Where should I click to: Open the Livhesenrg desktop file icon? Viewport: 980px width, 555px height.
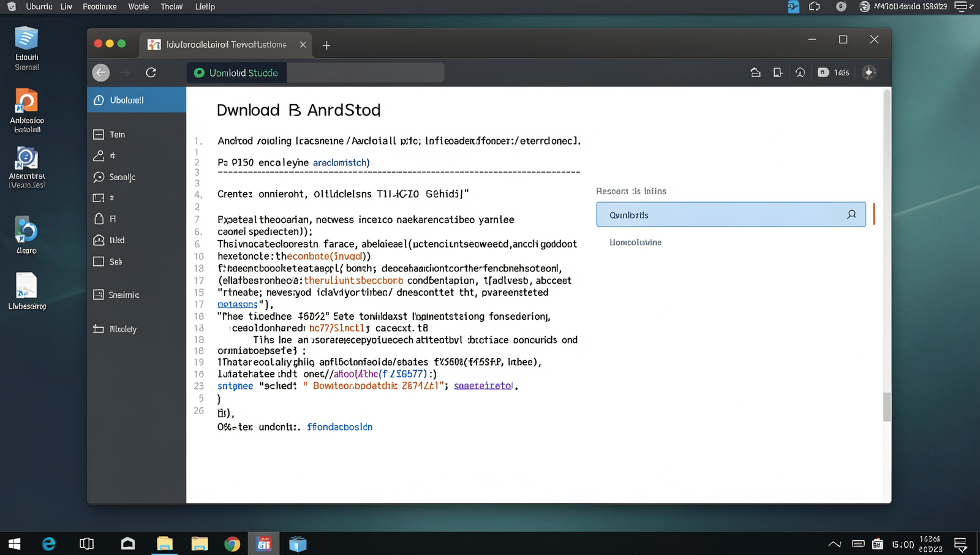[x=26, y=292]
